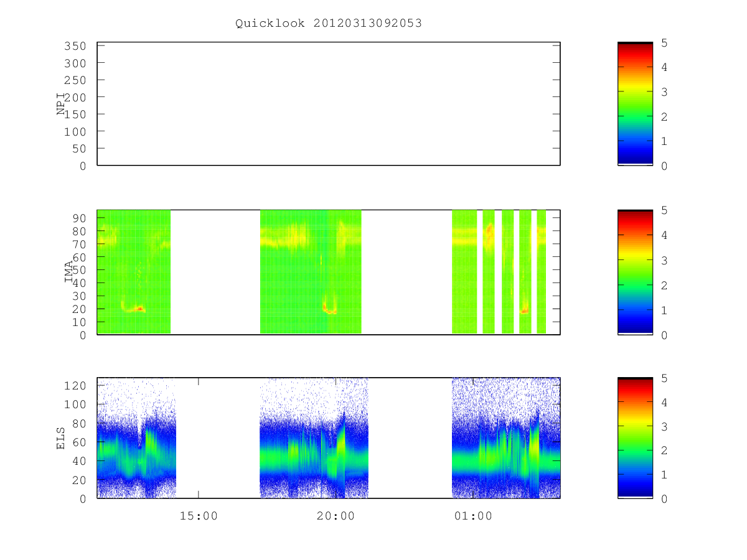The width and height of the screenshot is (747, 560).
Task: Click the 5 label on NPI colorbar
Action: pyautogui.click(x=664, y=42)
